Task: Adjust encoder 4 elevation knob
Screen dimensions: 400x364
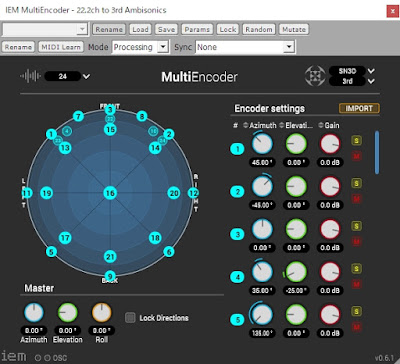Action: (296, 272)
